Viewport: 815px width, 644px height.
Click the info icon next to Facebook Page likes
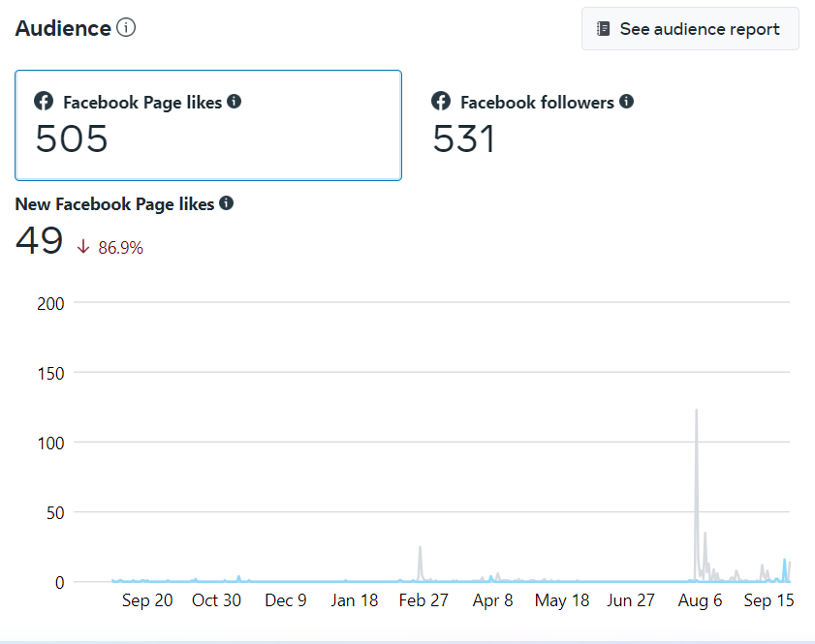pos(234,101)
